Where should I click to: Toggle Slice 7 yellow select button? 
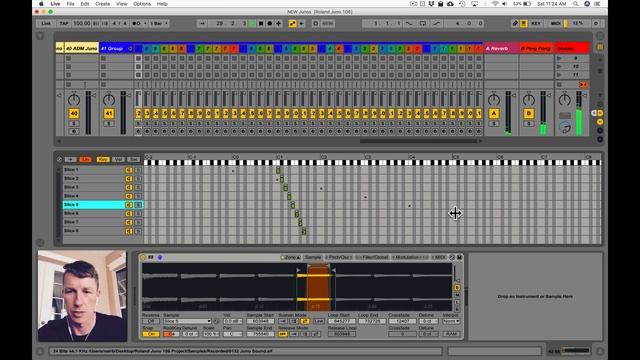tap(129, 222)
